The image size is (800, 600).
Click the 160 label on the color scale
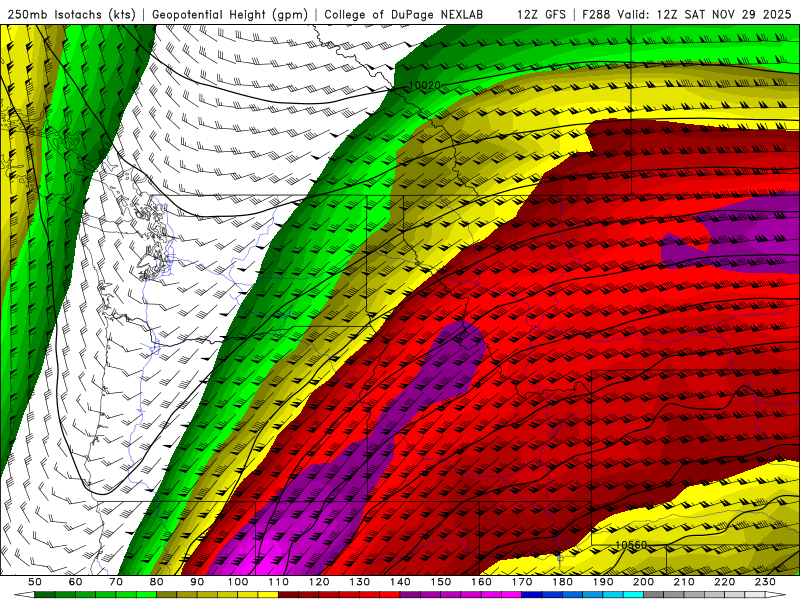click(x=481, y=582)
